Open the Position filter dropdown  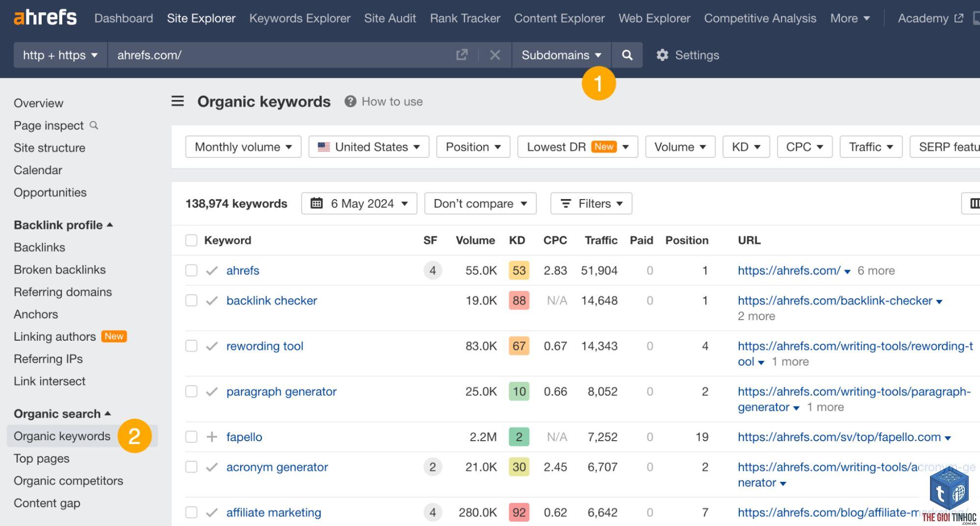[x=473, y=147]
